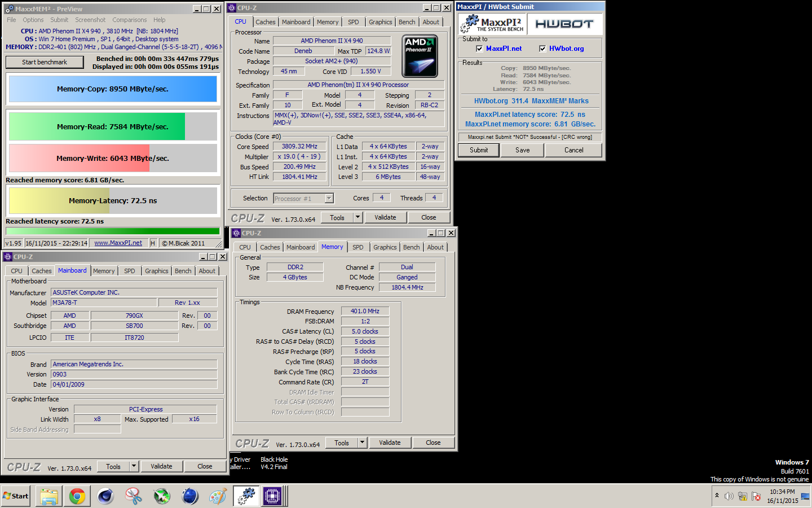812x508 pixels.
Task: Open Graphics tab in CPU-Z memory window
Action: coord(385,247)
